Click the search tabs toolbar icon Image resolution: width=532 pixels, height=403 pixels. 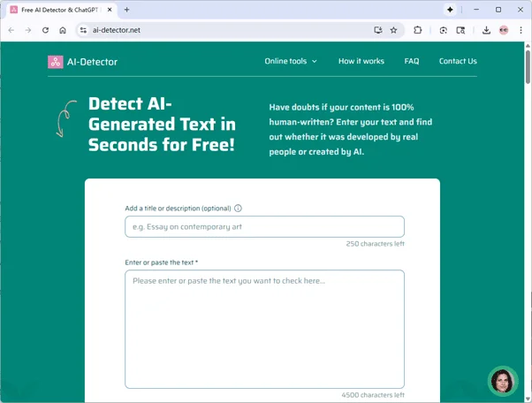click(460, 30)
